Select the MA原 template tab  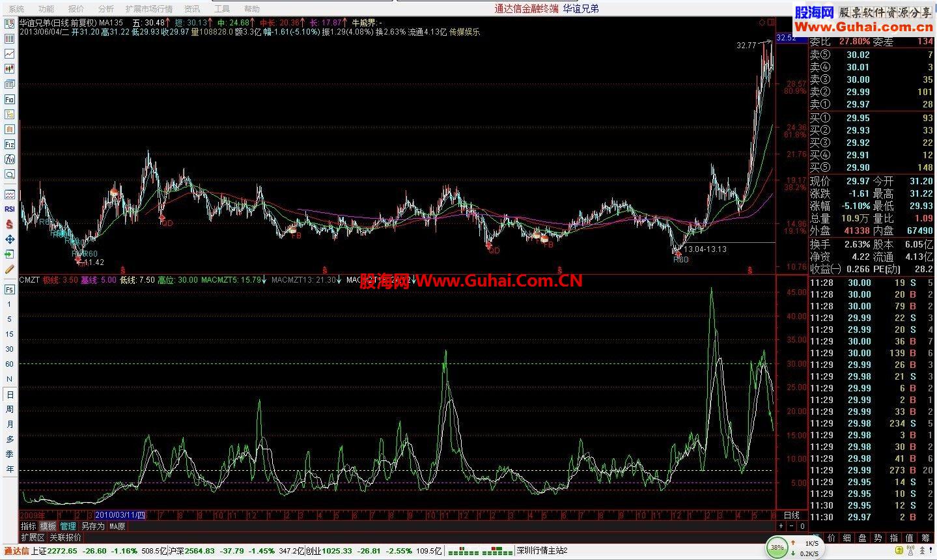point(117,526)
